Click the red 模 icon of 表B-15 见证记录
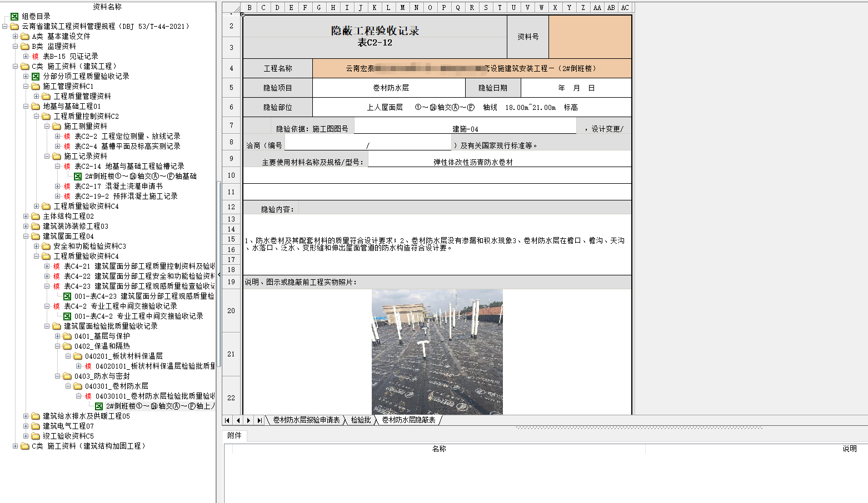 (36, 57)
